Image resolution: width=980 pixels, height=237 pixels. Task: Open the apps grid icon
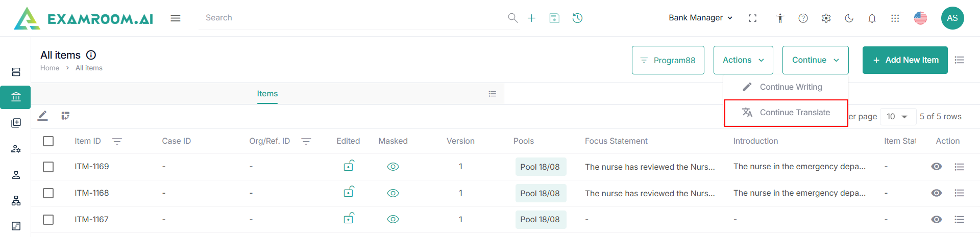click(895, 18)
